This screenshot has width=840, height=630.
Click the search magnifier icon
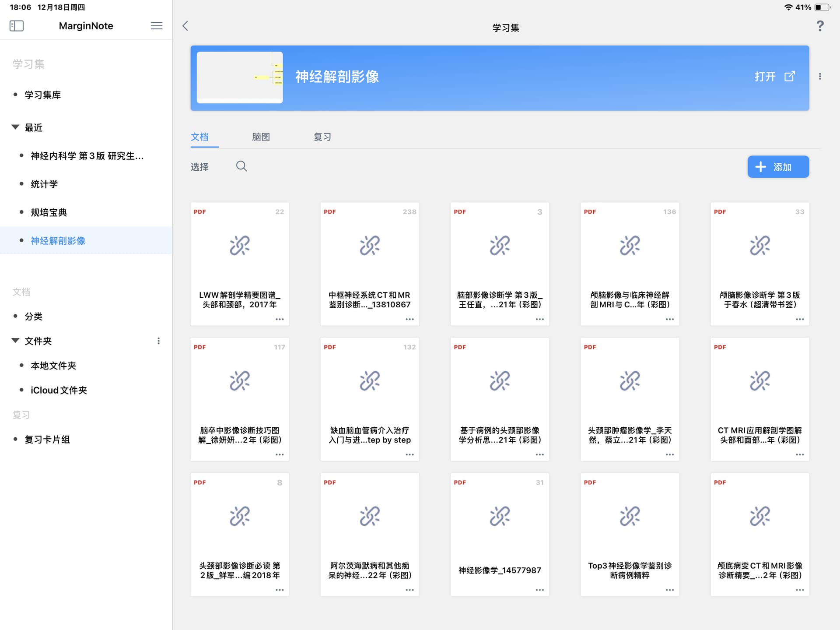pyautogui.click(x=241, y=166)
